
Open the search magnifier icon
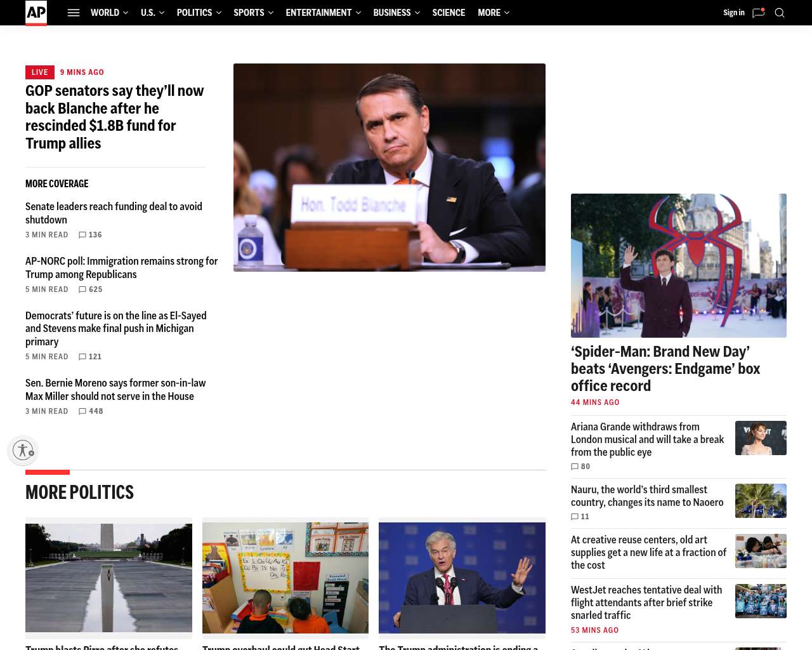pos(780,13)
